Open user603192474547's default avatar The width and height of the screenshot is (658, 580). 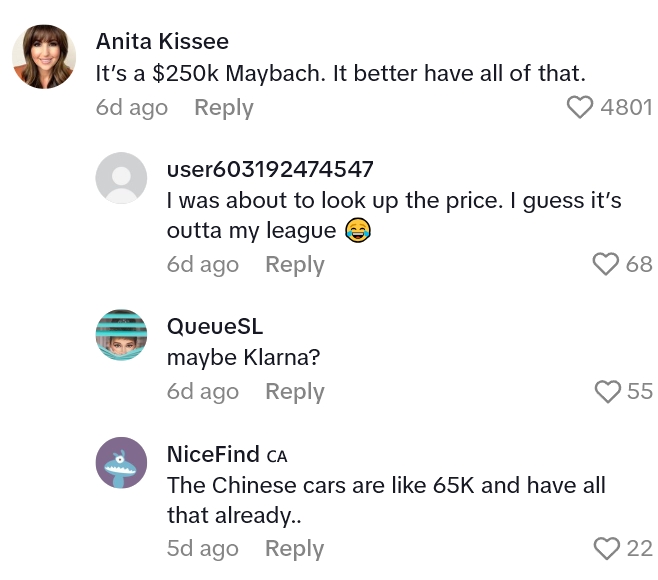point(121,178)
